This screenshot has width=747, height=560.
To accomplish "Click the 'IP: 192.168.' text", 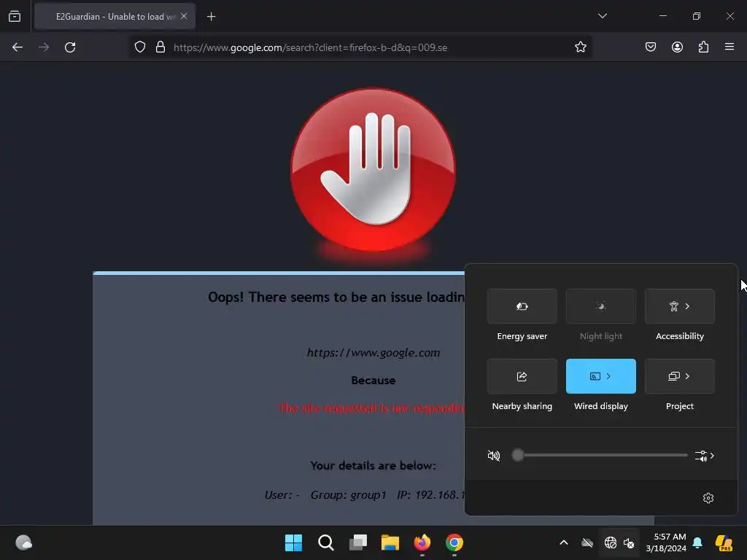I will tap(430, 495).
